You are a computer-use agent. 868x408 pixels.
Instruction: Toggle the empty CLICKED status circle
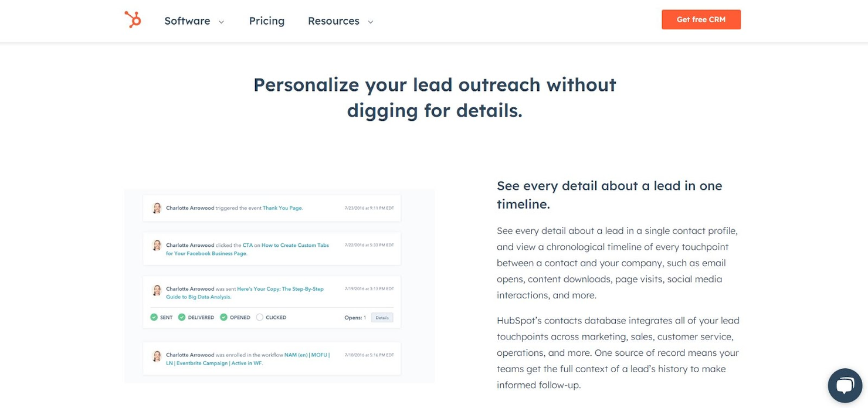point(259,317)
